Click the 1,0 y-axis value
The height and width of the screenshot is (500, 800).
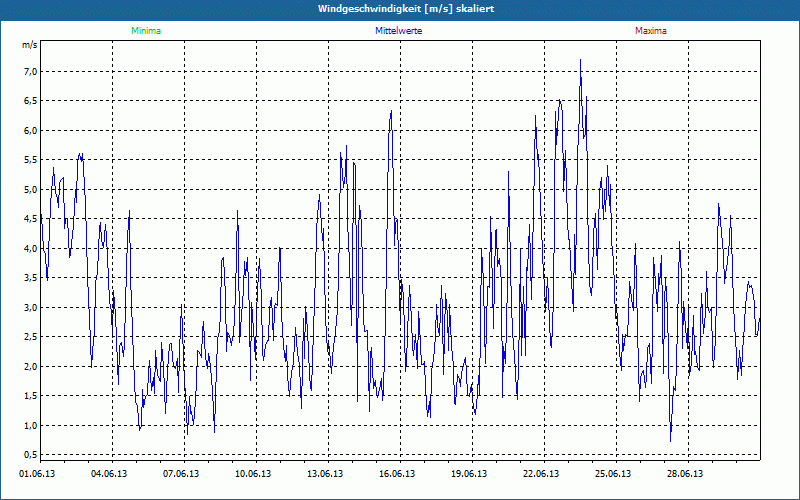click(x=32, y=426)
